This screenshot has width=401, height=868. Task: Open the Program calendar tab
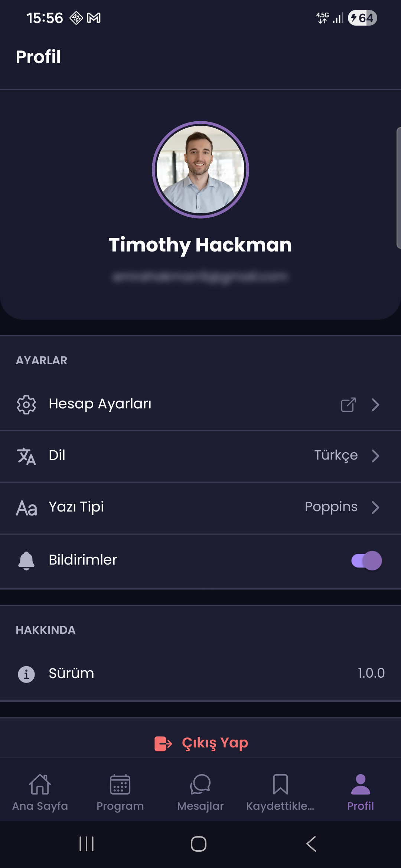click(120, 793)
